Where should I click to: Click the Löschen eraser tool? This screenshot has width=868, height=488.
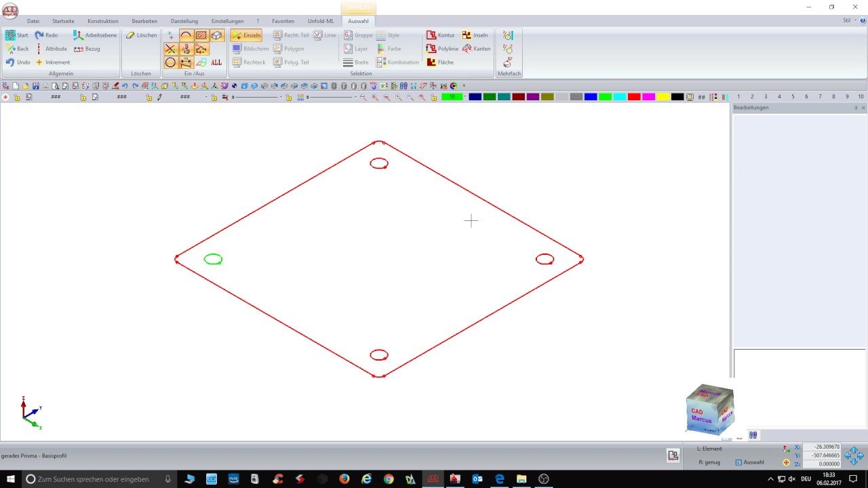coord(141,35)
